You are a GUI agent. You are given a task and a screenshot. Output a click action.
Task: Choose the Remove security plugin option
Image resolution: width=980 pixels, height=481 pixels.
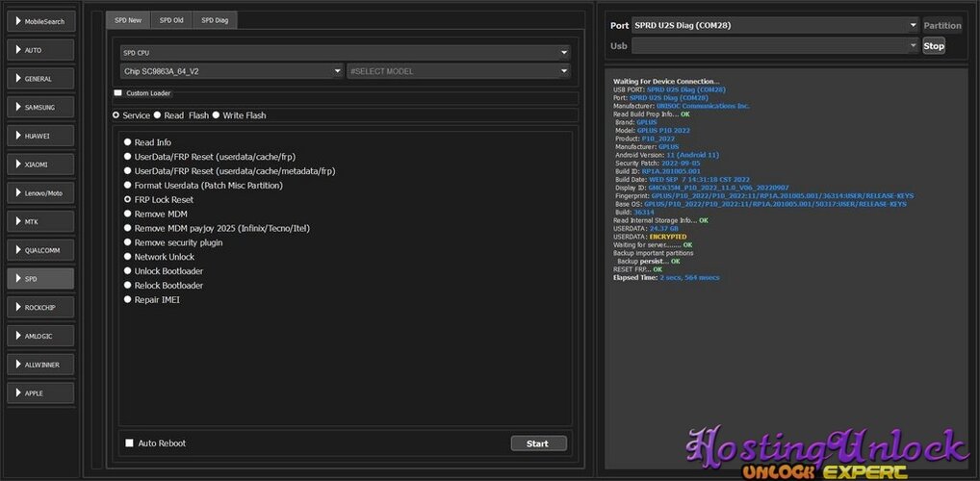coord(173,242)
